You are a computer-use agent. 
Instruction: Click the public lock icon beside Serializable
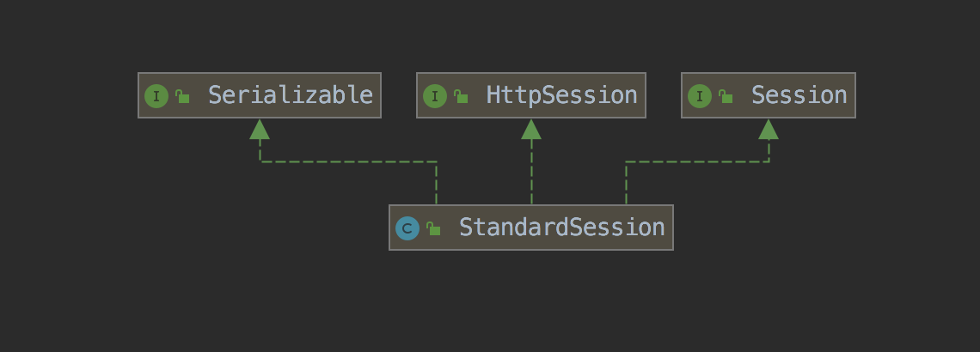coord(182,96)
